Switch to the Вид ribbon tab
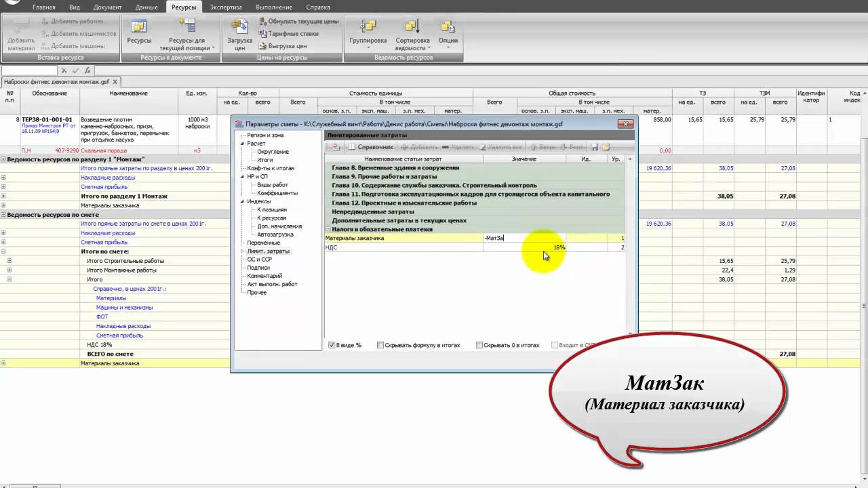This screenshot has width=868, height=488. (75, 7)
